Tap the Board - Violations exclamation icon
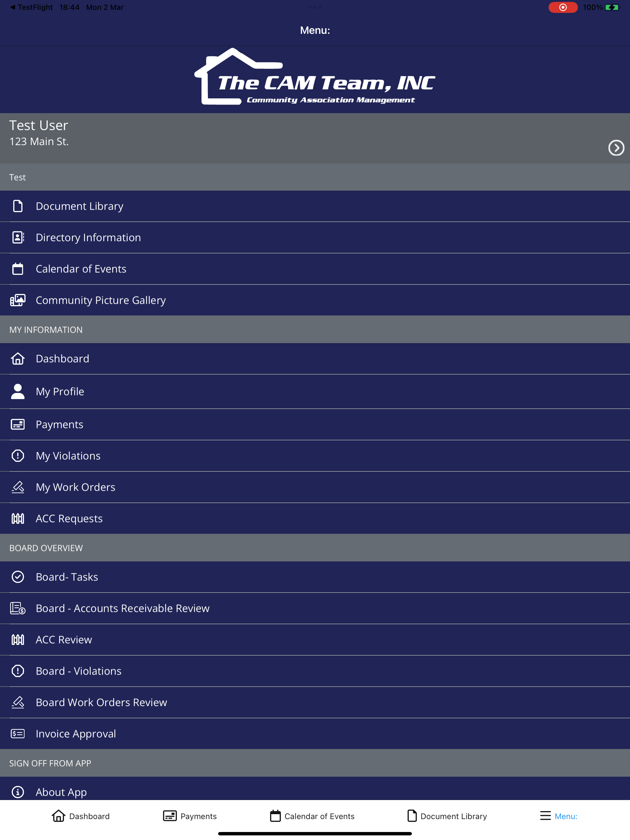This screenshot has height=840, width=630. [x=18, y=671]
